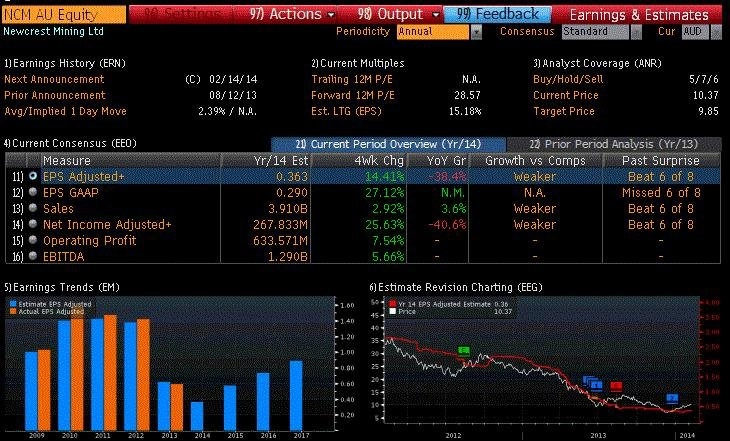Click the Est. LTG (EPS) value 15.18%
Image resolution: width=730 pixels, height=441 pixels.
click(465, 111)
